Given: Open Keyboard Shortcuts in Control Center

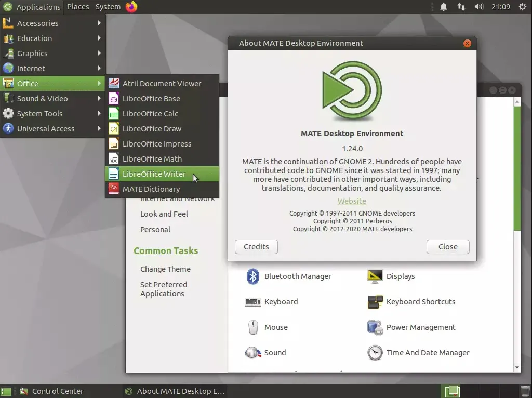Looking at the screenshot, I should point(411,302).
